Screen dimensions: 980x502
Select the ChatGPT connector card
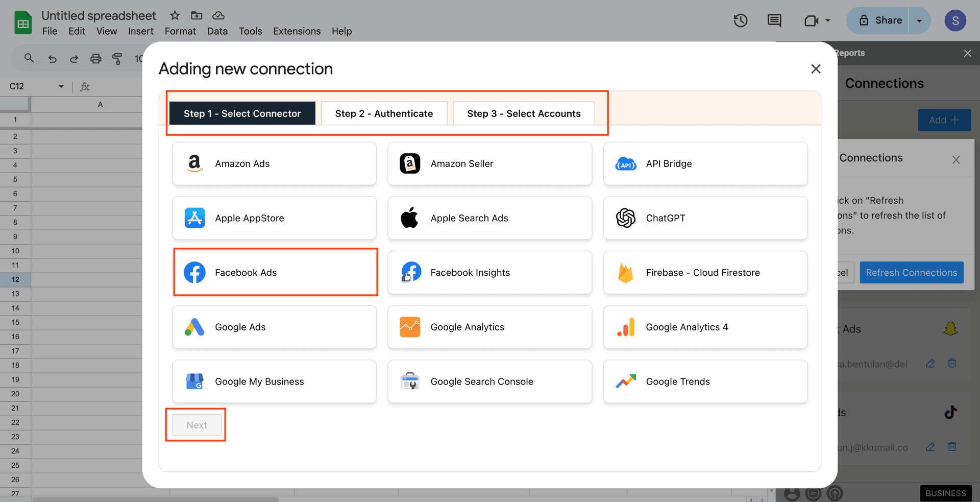coord(705,218)
